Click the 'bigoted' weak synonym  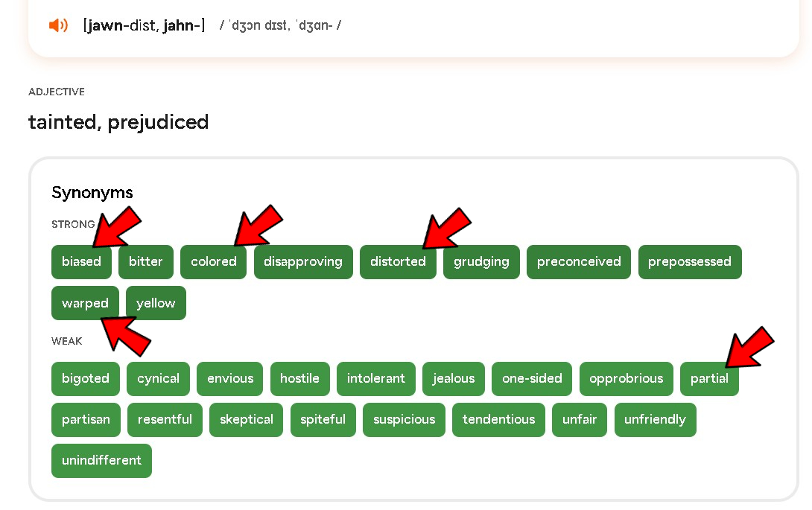pos(85,378)
